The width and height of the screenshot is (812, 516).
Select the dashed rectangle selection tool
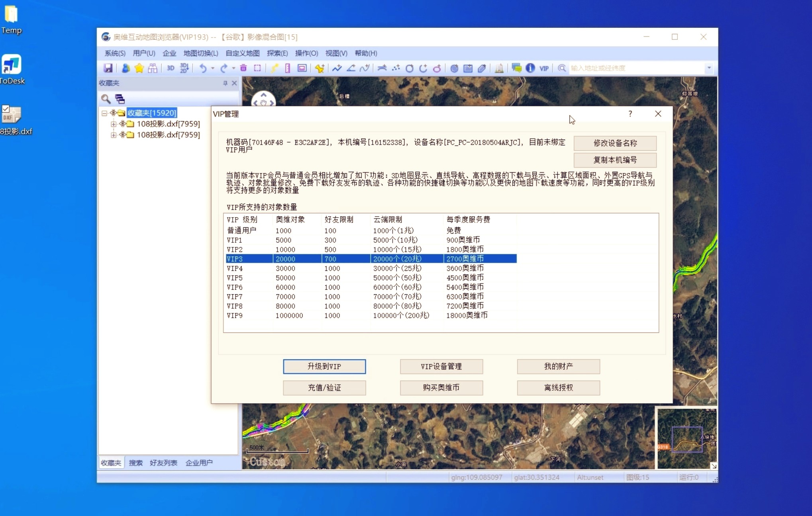coord(257,68)
